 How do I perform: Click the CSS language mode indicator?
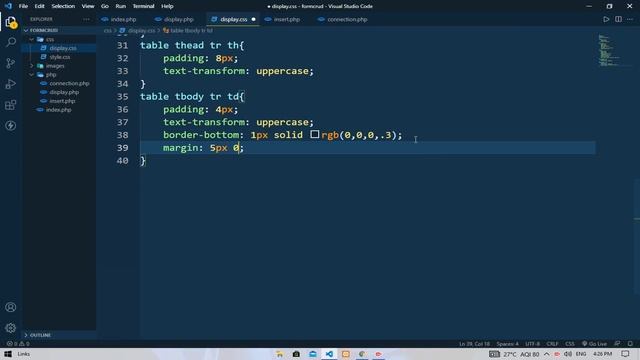570,344
